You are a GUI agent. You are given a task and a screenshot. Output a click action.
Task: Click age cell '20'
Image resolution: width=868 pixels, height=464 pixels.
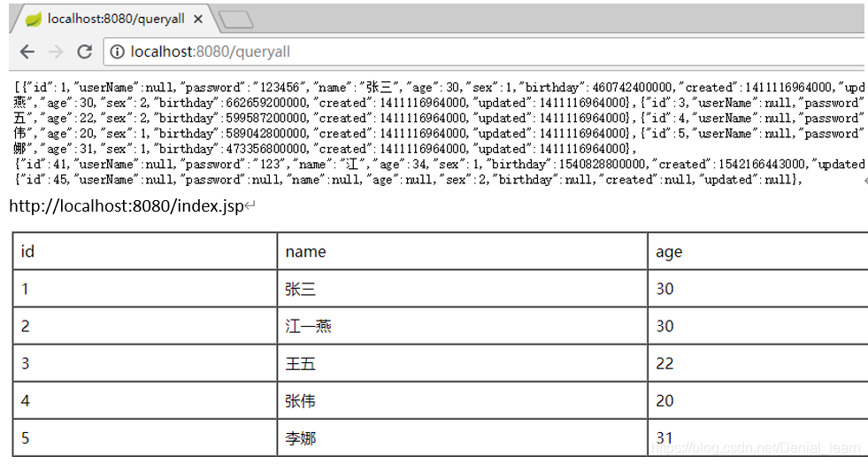coord(758,400)
